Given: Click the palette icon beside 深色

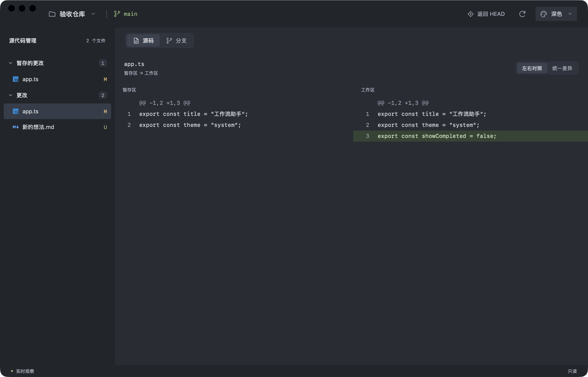Looking at the screenshot, I should pyautogui.click(x=543, y=14).
